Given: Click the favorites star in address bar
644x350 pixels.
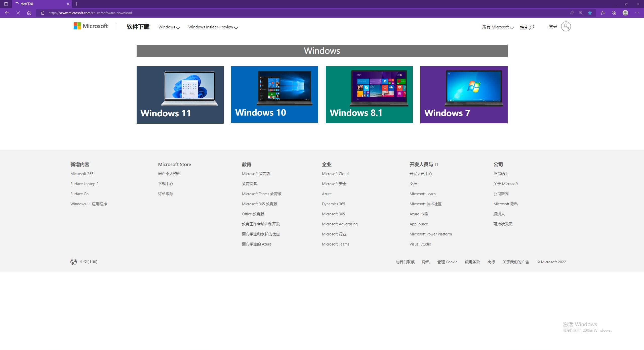Looking at the screenshot, I should pyautogui.click(x=590, y=13).
